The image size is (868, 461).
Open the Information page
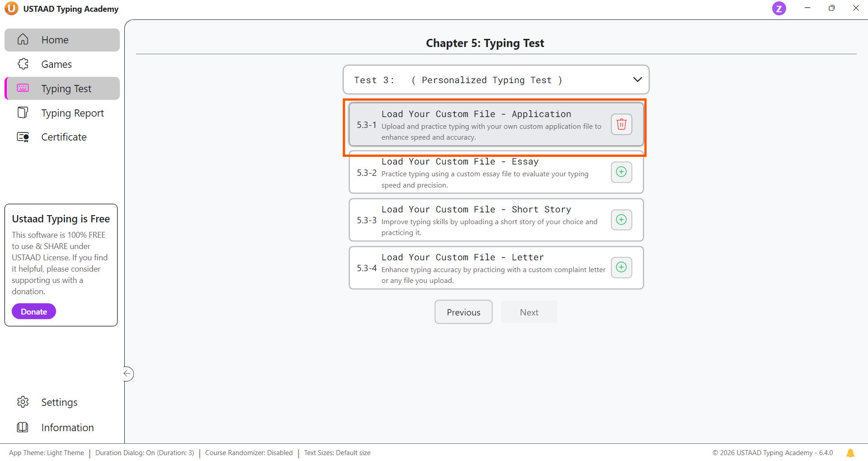[67, 428]
